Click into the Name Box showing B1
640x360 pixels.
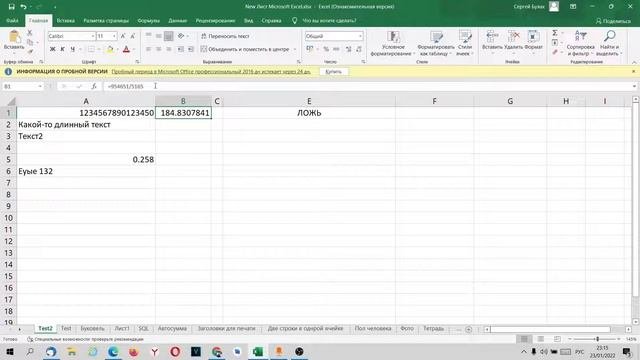click(20, 86)
